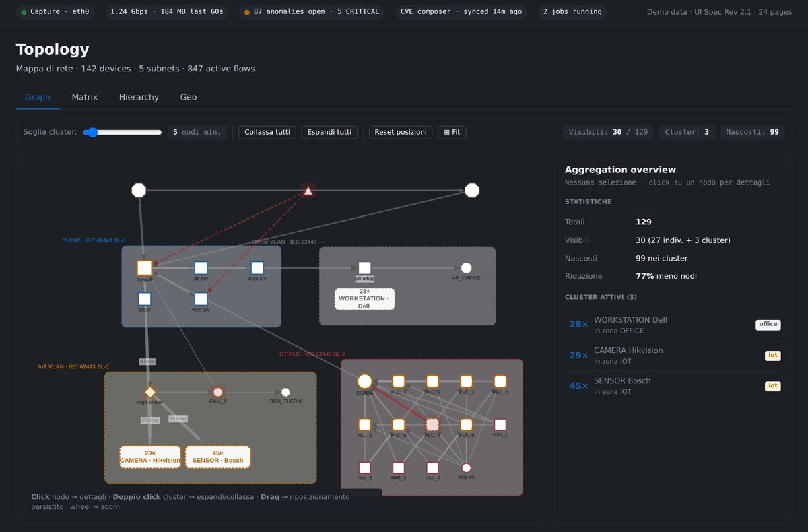
Task: Switch to the Geo tab
Action: (x=189, y=97)
